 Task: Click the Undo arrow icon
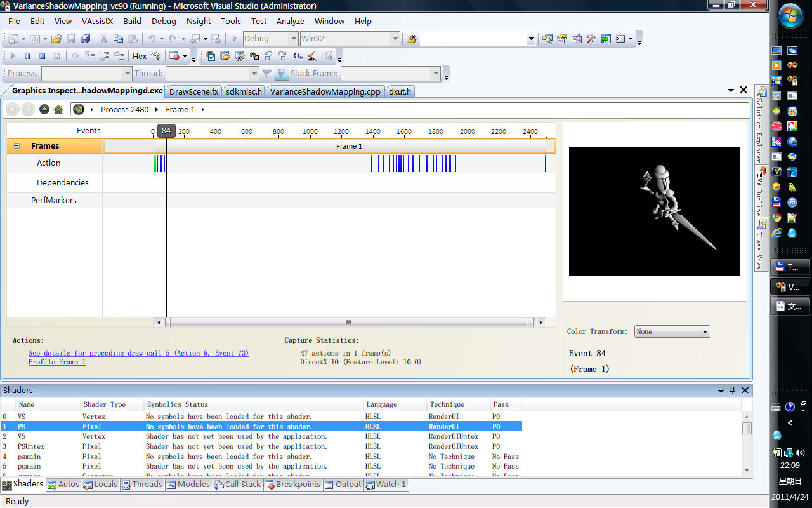point(152,39)
